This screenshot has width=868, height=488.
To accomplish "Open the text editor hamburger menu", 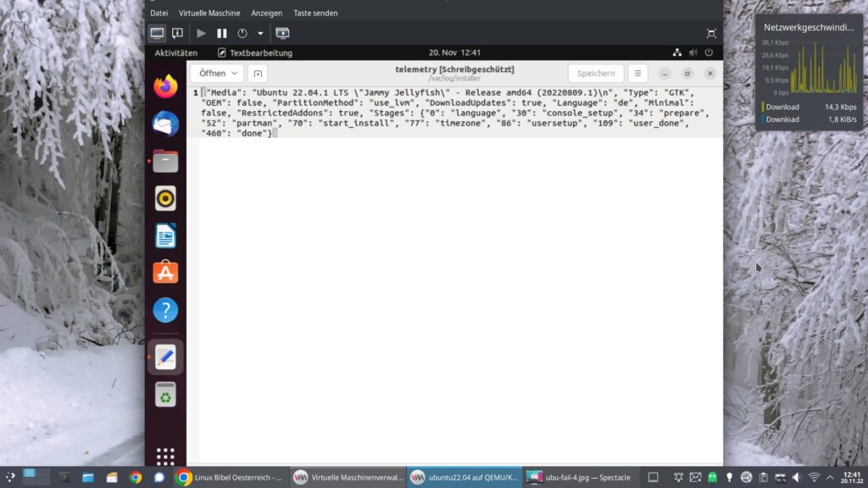I will (637, 73).
